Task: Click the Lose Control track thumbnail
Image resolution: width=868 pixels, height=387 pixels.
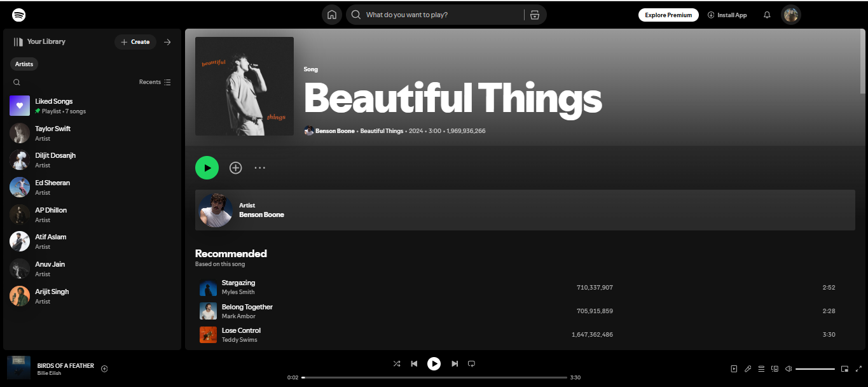Action: [x=208, y=335]
